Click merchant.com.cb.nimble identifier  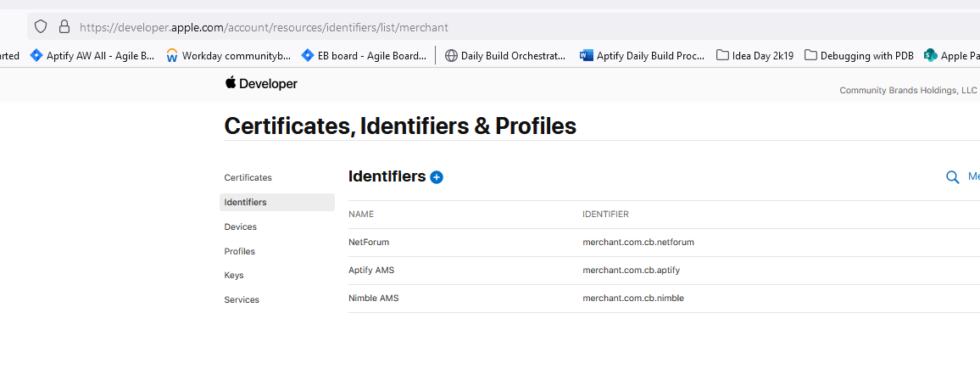coord(633,299)
